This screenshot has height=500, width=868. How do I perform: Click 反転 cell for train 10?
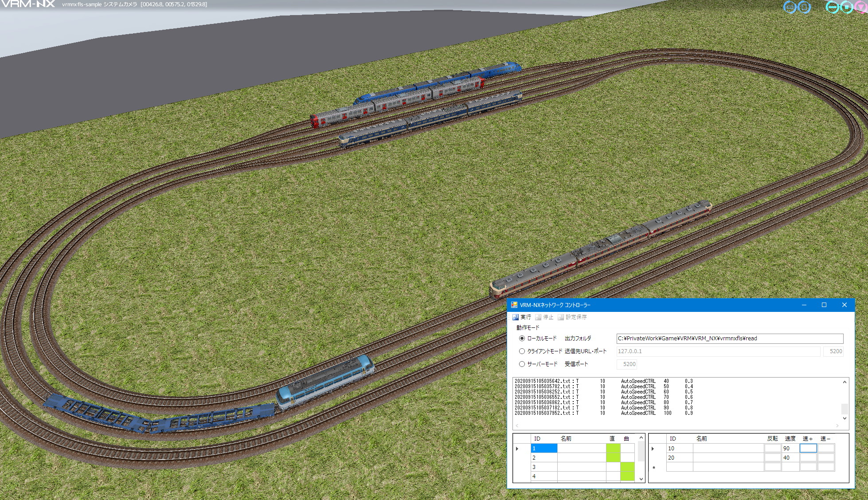click(773, 449)
